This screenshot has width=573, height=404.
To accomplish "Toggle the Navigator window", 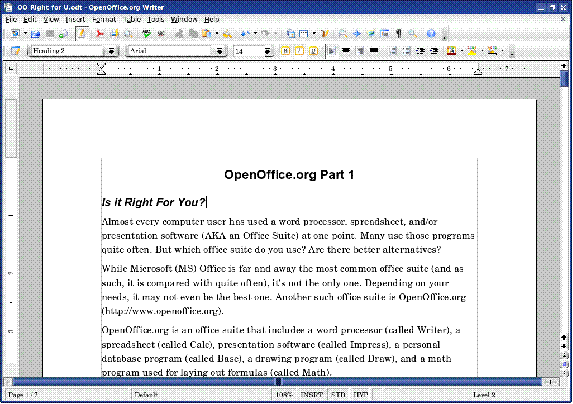I will 357,34.
